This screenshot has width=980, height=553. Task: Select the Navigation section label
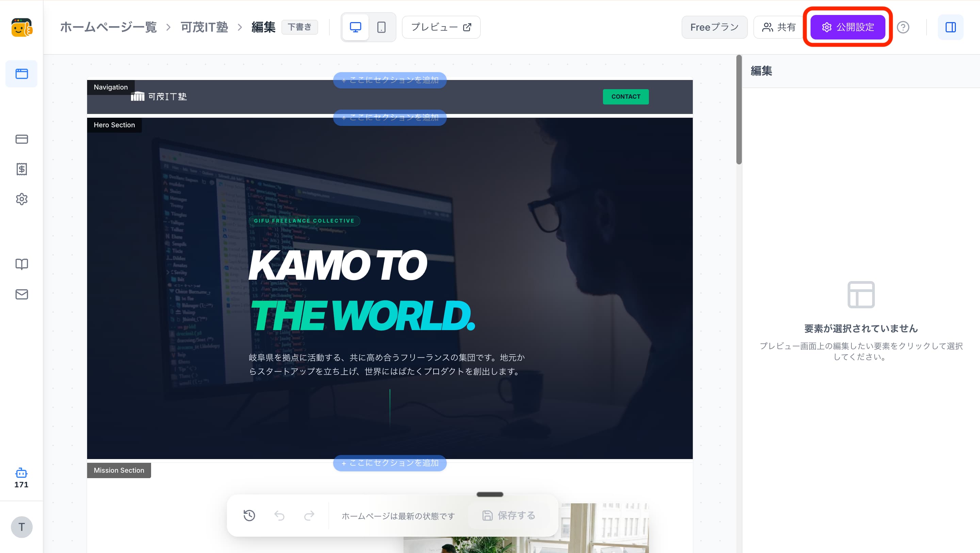111,87
